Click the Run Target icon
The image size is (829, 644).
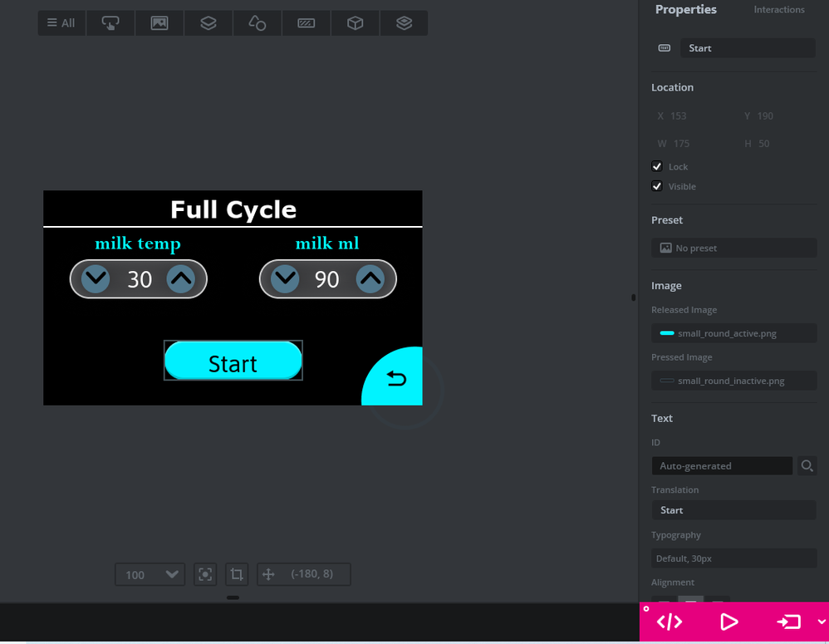pos(788,622)
